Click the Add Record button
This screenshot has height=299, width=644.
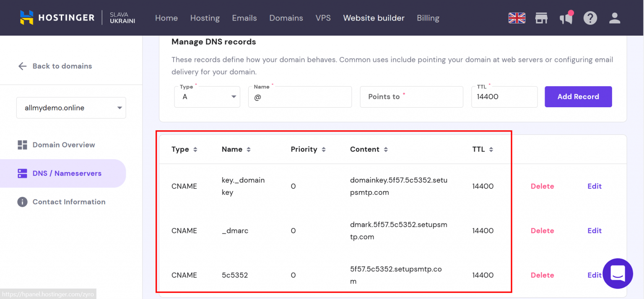[578, 97]
